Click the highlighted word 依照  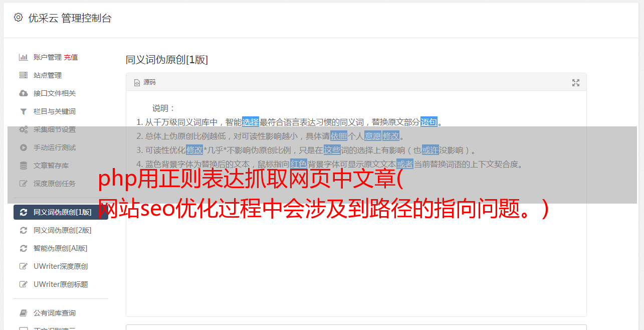click(x=339, y=136)
